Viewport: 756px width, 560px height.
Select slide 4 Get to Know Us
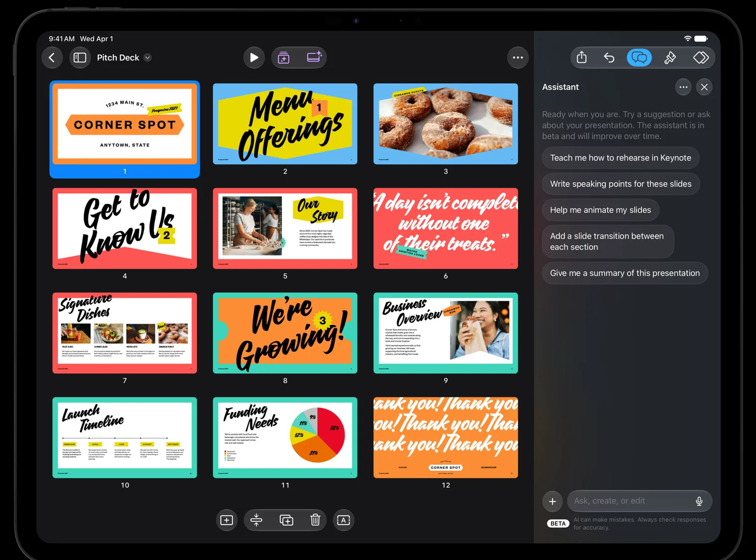click(125, 229)
